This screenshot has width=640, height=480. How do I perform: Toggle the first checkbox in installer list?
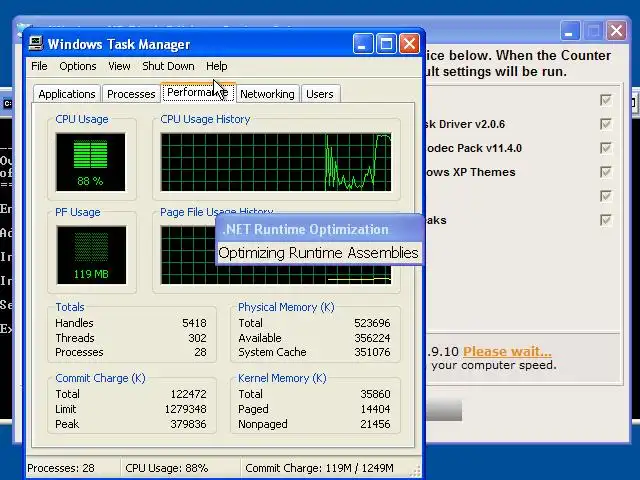click(x=606, y=100)
